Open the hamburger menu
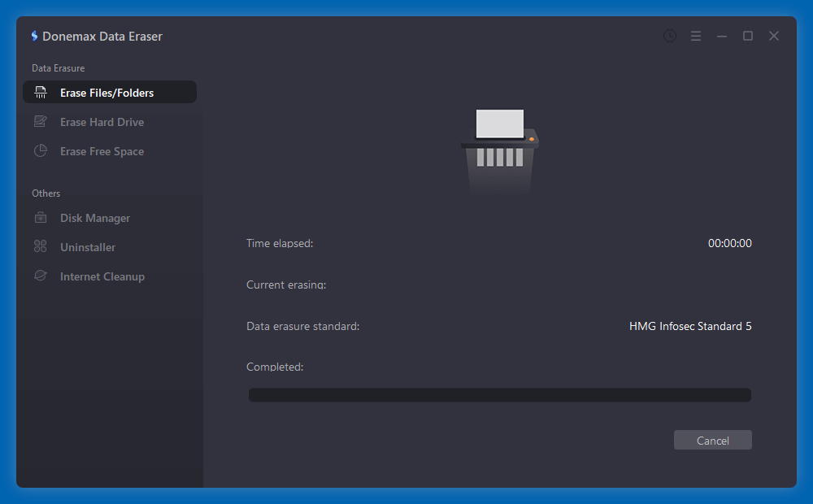 (x=695, y=36)
